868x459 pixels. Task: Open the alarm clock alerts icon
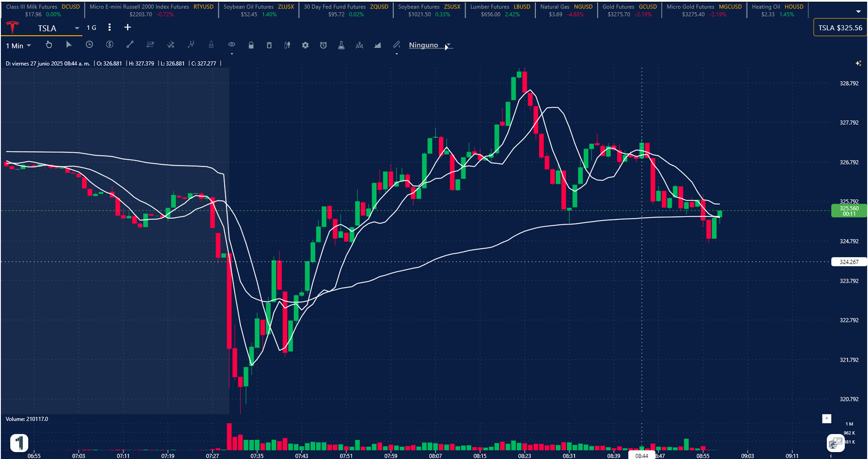point(323,45)
